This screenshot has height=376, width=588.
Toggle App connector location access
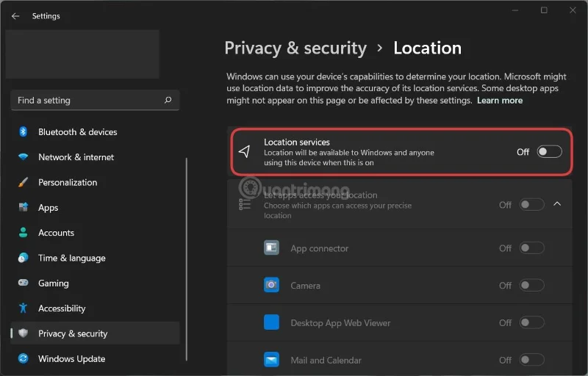click(x=531, y=248)
